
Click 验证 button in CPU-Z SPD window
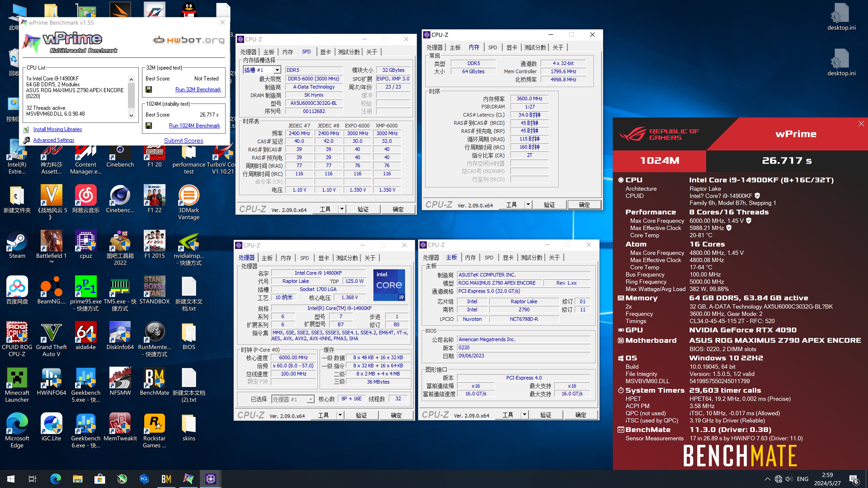tap(363, 209)
